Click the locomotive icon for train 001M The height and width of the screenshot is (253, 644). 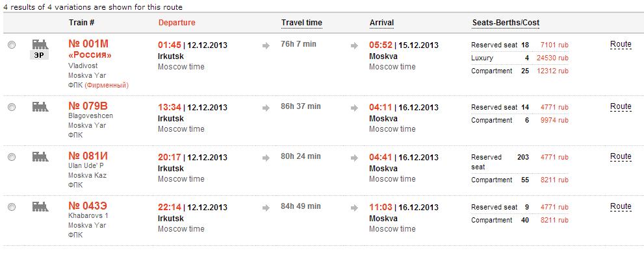pyautogui.click(x=40, y=44)
